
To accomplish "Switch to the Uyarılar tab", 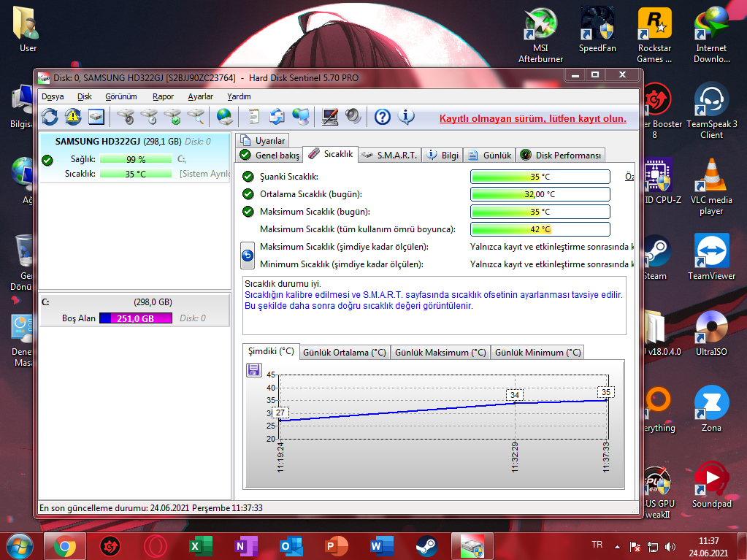I will point(262,141).
